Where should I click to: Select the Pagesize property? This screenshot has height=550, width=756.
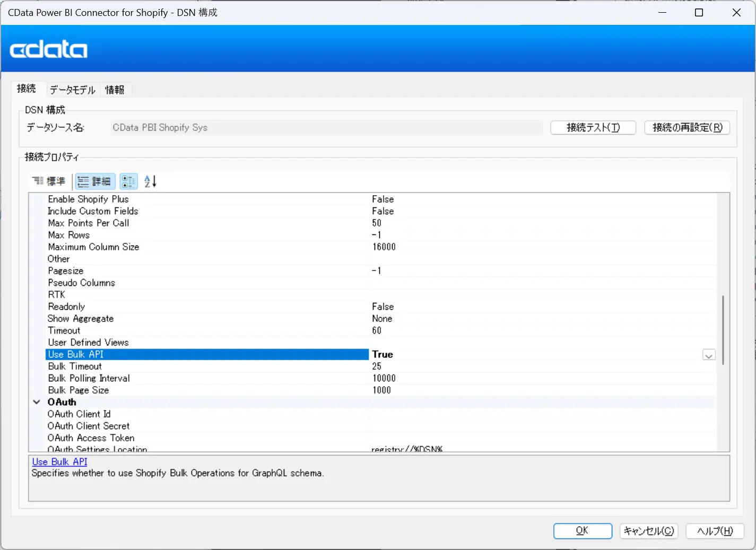point(66,271)
